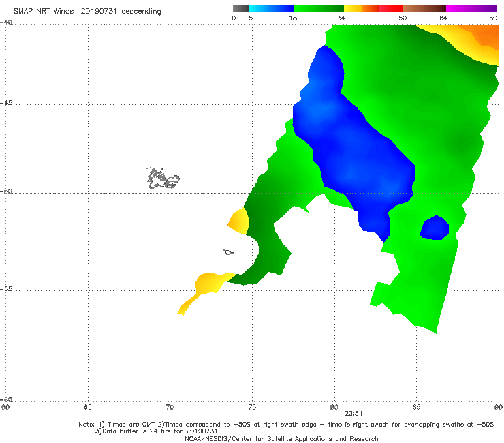Click the '-45' latitude axis label
The image size is (504, 443).
pyautogui.click(x=6, y=103)
